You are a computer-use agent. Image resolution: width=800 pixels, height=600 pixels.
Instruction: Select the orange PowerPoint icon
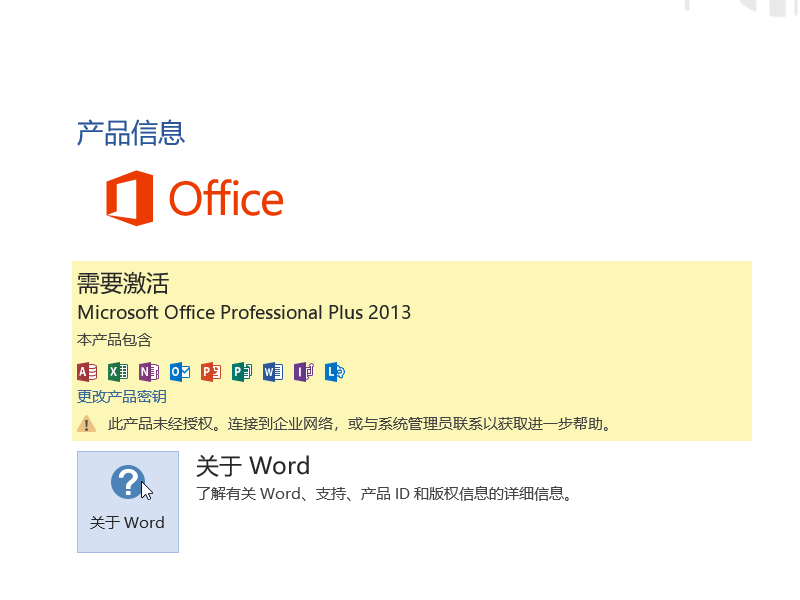pos(211,372)
